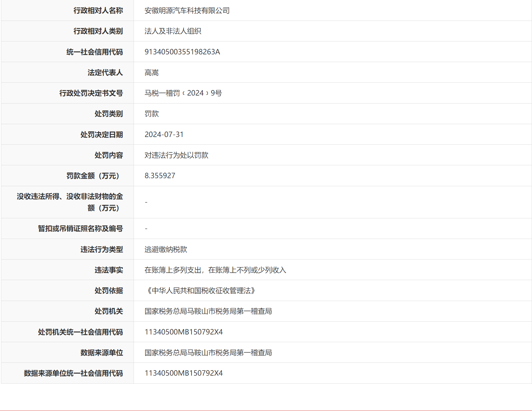Click the label 处罚机关统一社会信用代码
This screenshot has width=532, height=411.
(80, 332)
